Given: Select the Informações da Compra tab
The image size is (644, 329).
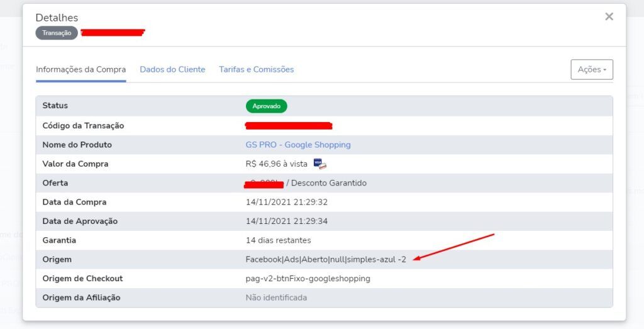Looking at the screenshot, I should 81,69.
